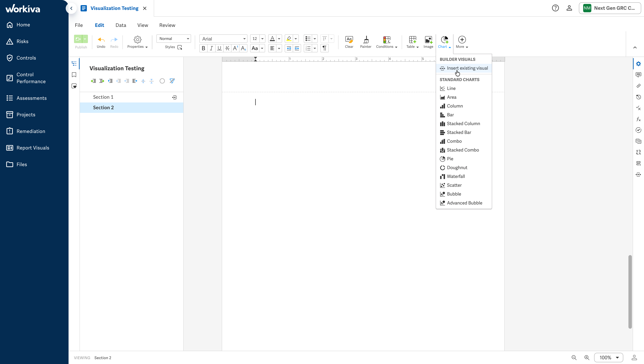Open the formula fx side panel
644x364 pixels.
[x=638, y=119]
